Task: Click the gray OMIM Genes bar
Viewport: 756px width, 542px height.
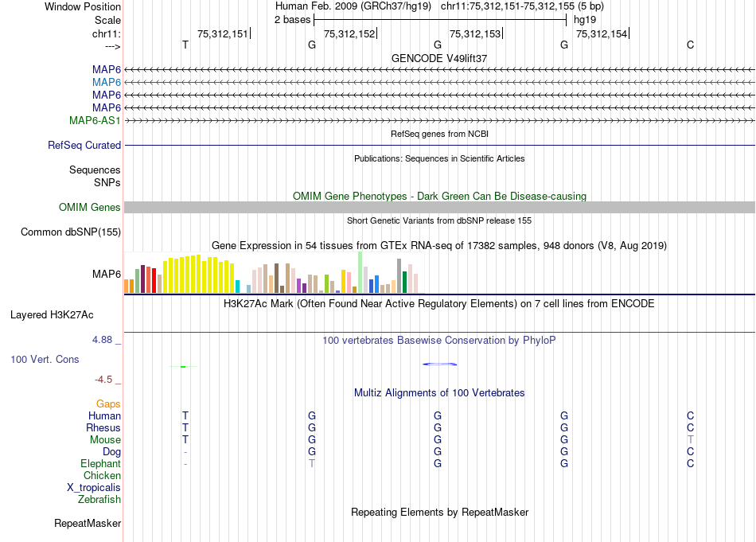Action: click(439, 208)
